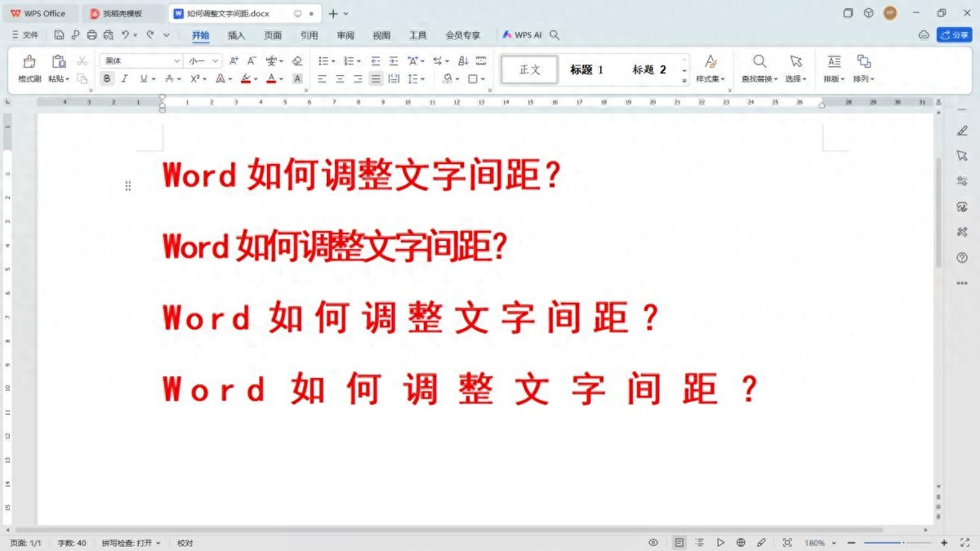Apply the 标题 2 heading style

click(x=649, y=70)
